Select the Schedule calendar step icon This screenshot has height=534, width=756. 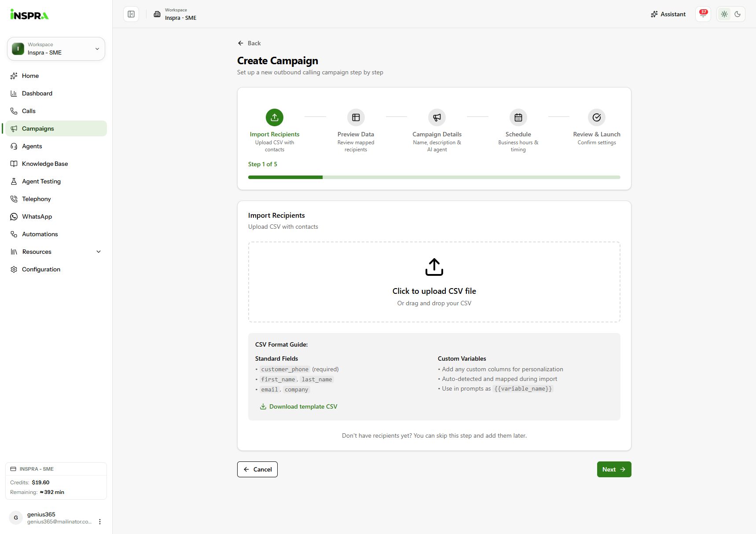[518, 117]
